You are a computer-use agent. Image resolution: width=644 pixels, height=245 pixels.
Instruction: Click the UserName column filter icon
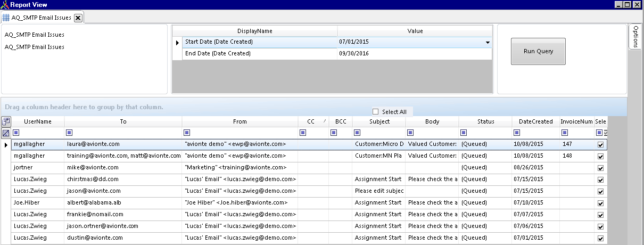16,133
